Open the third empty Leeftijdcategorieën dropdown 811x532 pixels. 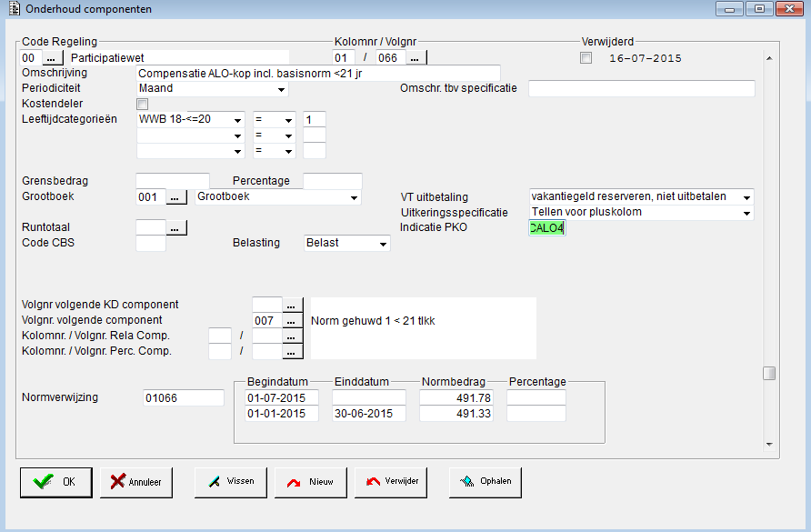point(190,151)
